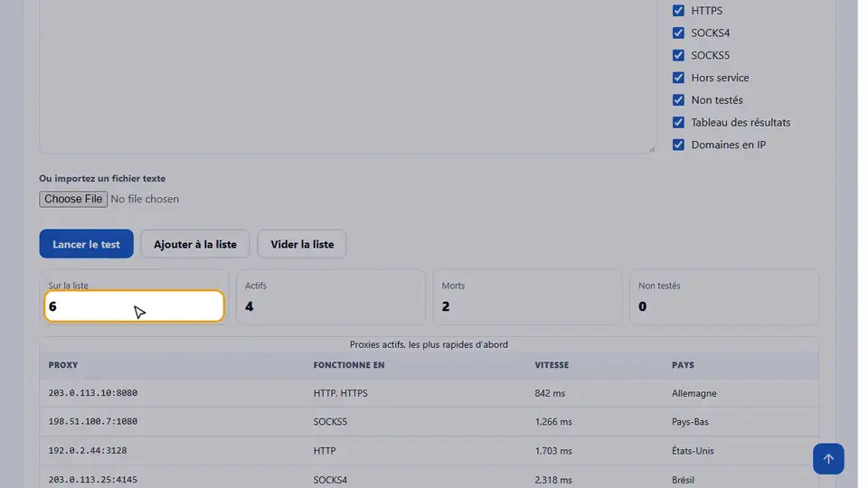Click the VITESSE column header
The width and height of the screenshot is (868, 488).
click(x=552, y=365)
